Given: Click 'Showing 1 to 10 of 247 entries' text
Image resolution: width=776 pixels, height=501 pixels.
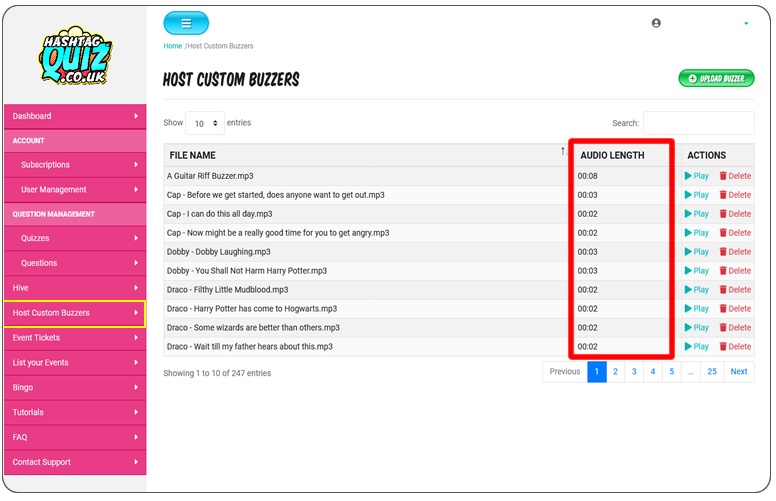Looking at the screenshot, I should coord(217,373).
